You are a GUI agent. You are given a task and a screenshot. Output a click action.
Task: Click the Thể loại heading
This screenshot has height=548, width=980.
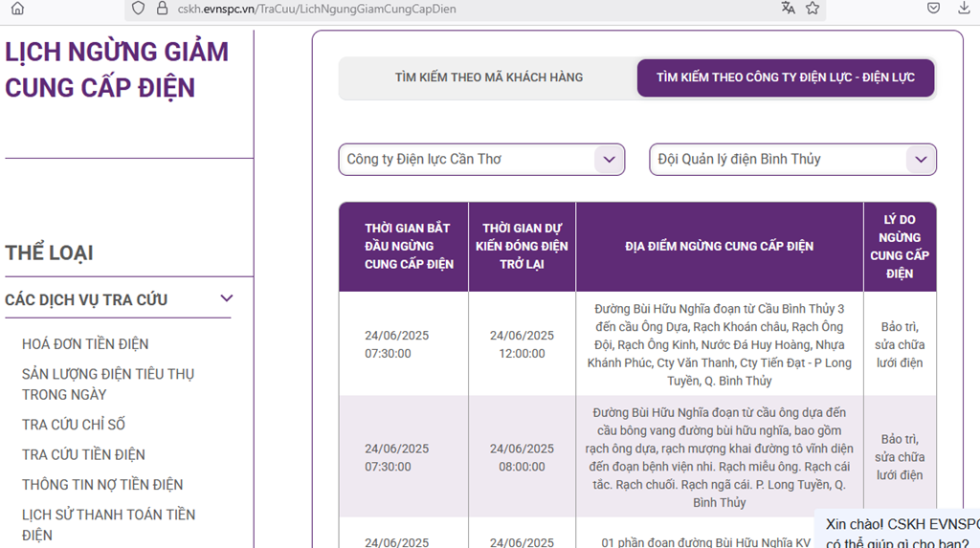click(x=49, y=253)
